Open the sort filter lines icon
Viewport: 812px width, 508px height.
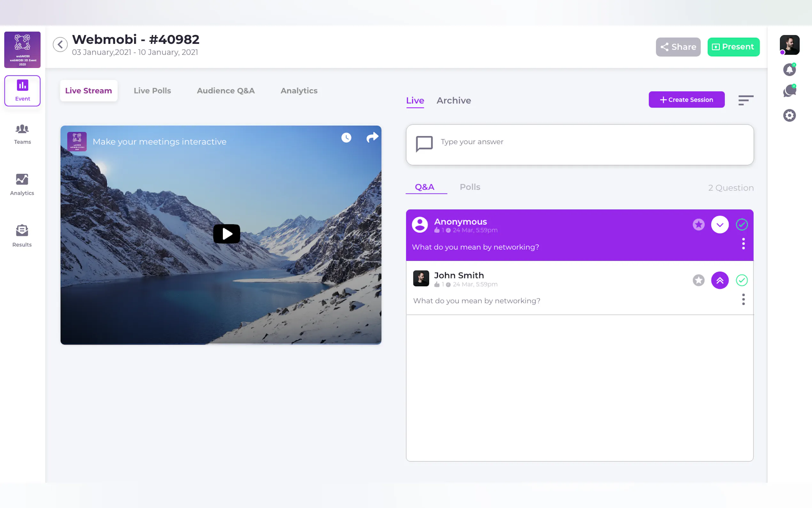pyautogui.click(x=746, y=100)
